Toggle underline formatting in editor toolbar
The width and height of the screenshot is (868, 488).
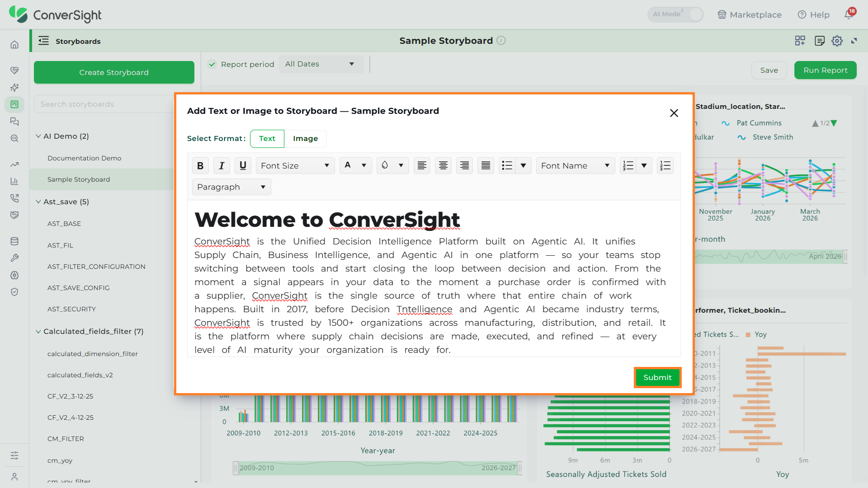click(x=243, y=166)
